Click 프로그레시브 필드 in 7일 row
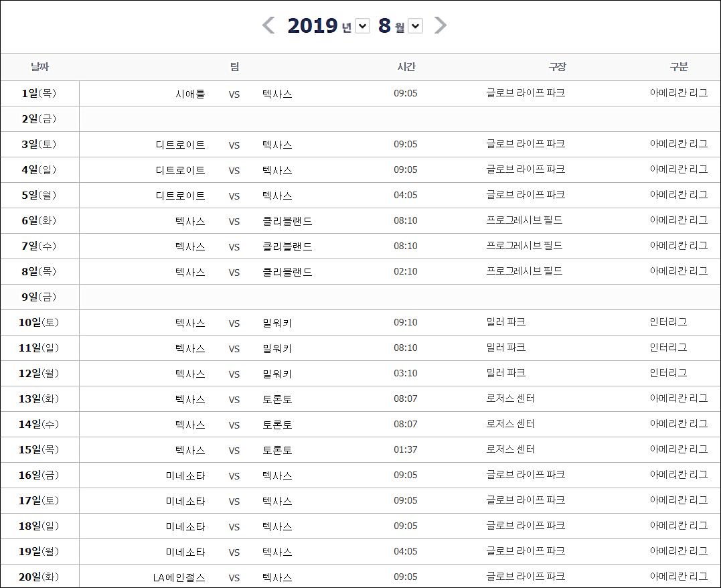The image size is (721, 588). 525,246
